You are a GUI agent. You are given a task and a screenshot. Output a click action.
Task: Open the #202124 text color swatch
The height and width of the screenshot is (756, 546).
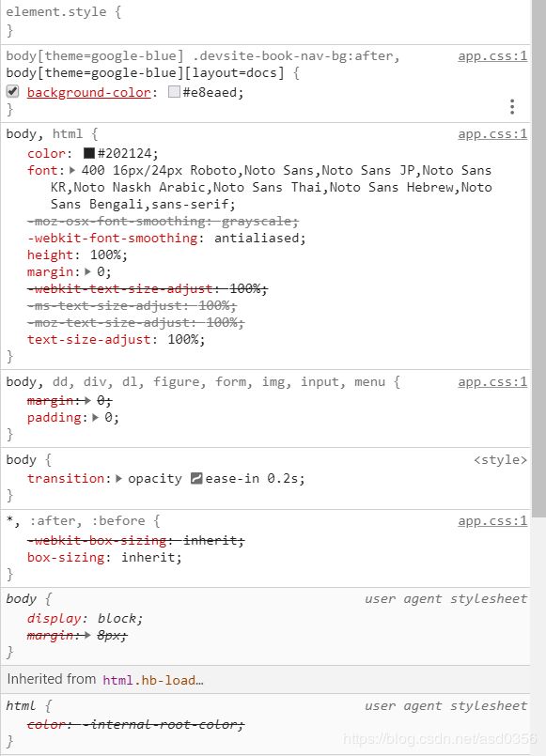(x=88, y=153)
